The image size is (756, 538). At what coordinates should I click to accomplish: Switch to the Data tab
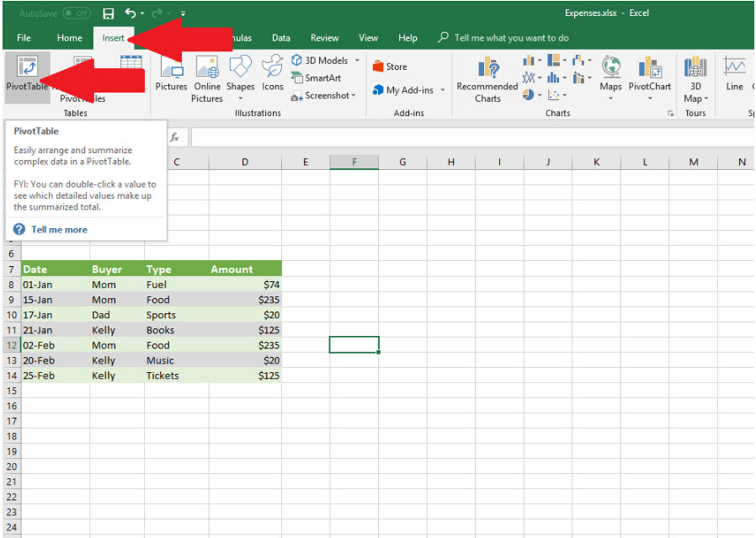pyautogui.click(x=280, y=38)
